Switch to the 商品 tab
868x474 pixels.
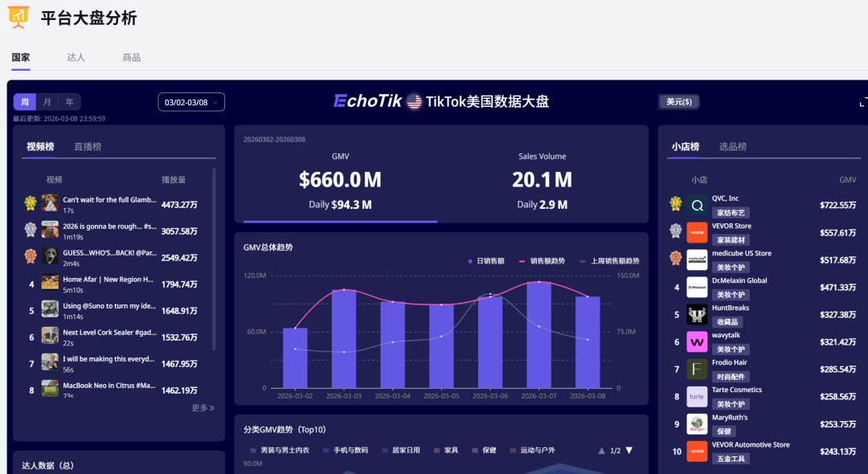tap(131, 58)
